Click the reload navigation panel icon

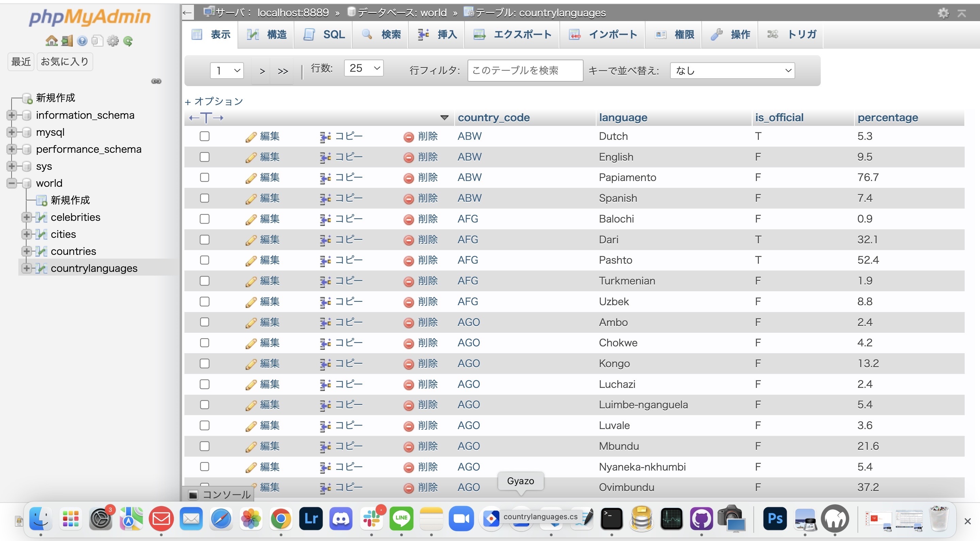pyautogui.click(x=128, y=41)
